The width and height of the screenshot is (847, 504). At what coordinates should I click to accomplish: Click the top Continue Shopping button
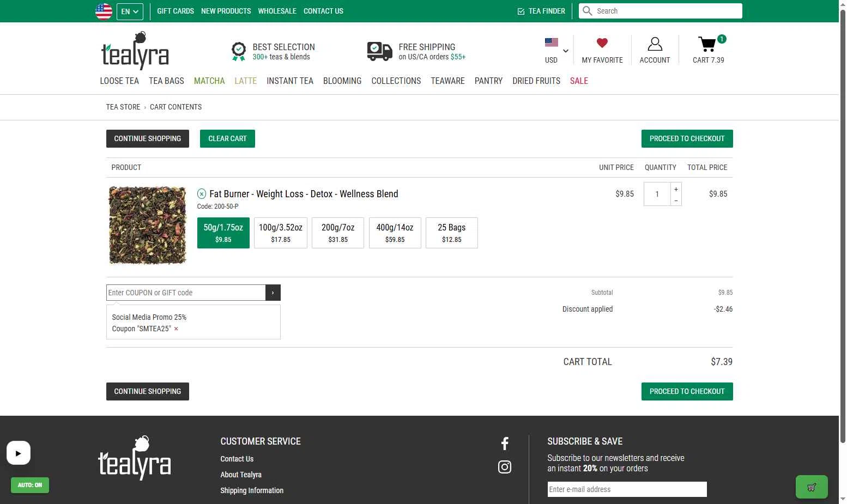coord(148,138)
